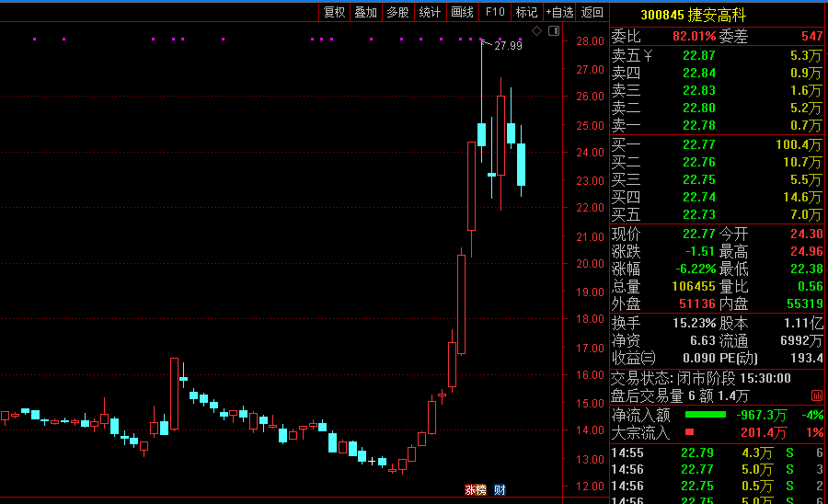Image resolution: width=828 pixels, height=504 pixels.
Task: Click the red 大宗流入 bar
Action: point(689,432)
